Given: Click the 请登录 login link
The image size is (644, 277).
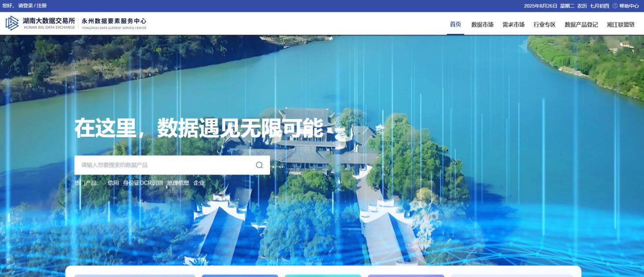Looking at the screenshot, I should click(x=26, y=6).
